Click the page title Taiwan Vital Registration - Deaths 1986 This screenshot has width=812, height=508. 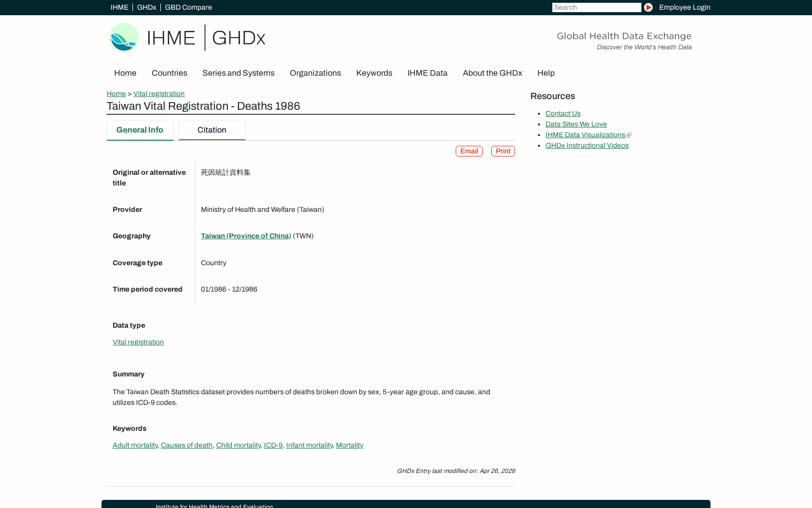pos(204,106)
